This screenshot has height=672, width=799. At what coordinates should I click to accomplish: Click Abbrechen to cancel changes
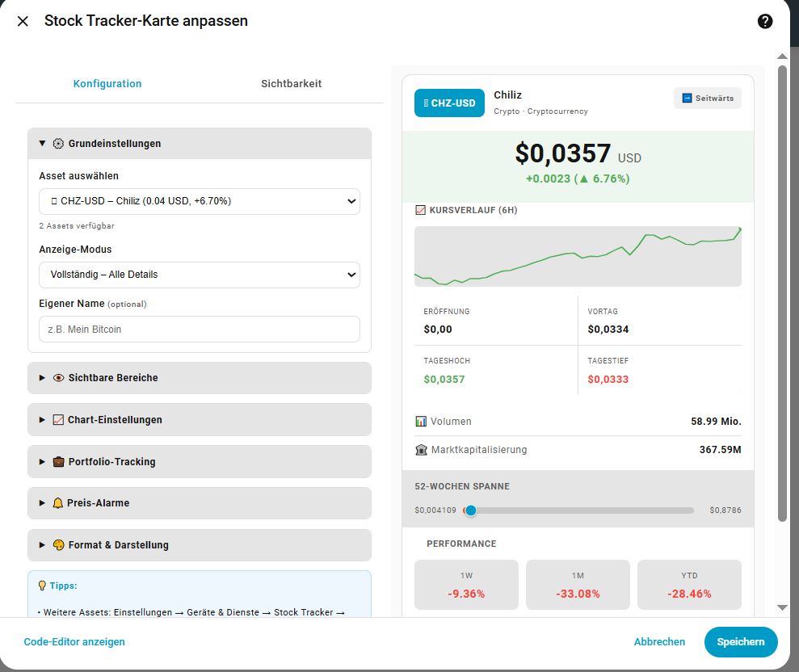tap(659, 642)
